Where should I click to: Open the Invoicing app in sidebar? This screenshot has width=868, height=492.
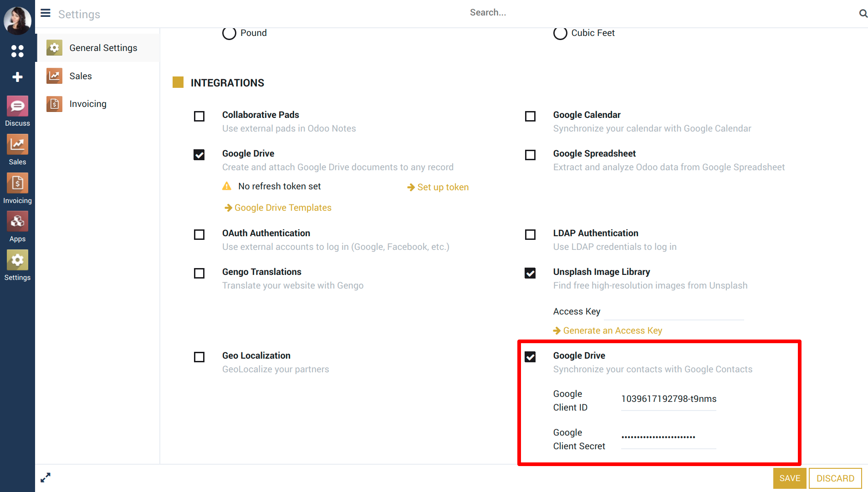[x=17, y=183]
